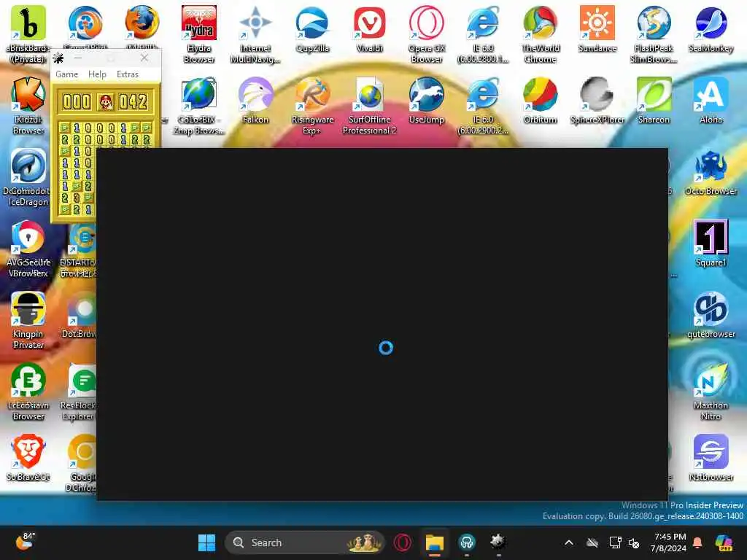Select the Kidzui Browser icon
747x560 pixels.
[28, 105]
